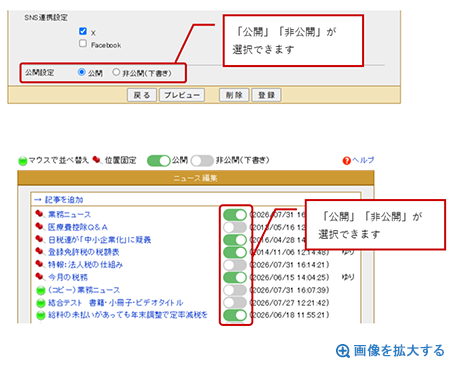Uncheck the X SNS checkbox
Viewport: 450px width, 365px height.
(x=83, y=31)
